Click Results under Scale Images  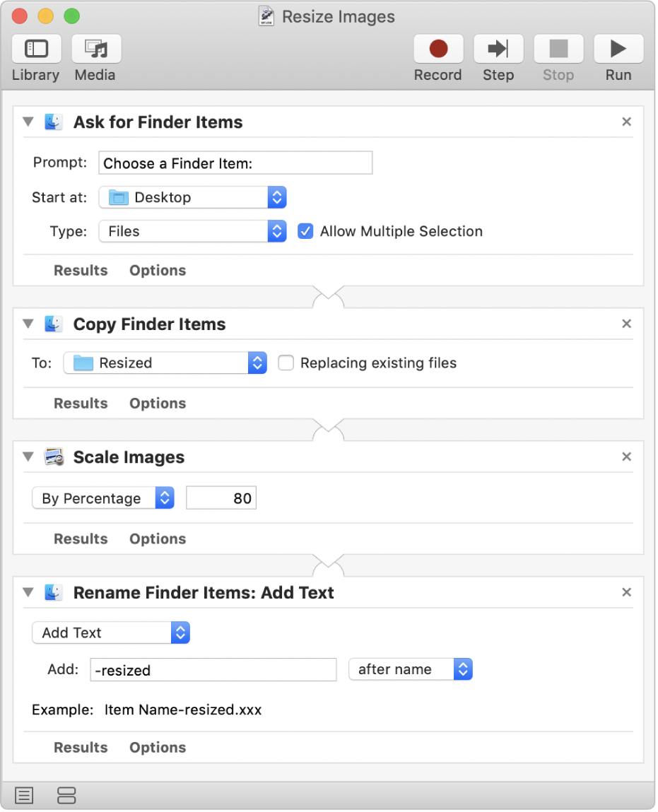[x=80, y=539]
